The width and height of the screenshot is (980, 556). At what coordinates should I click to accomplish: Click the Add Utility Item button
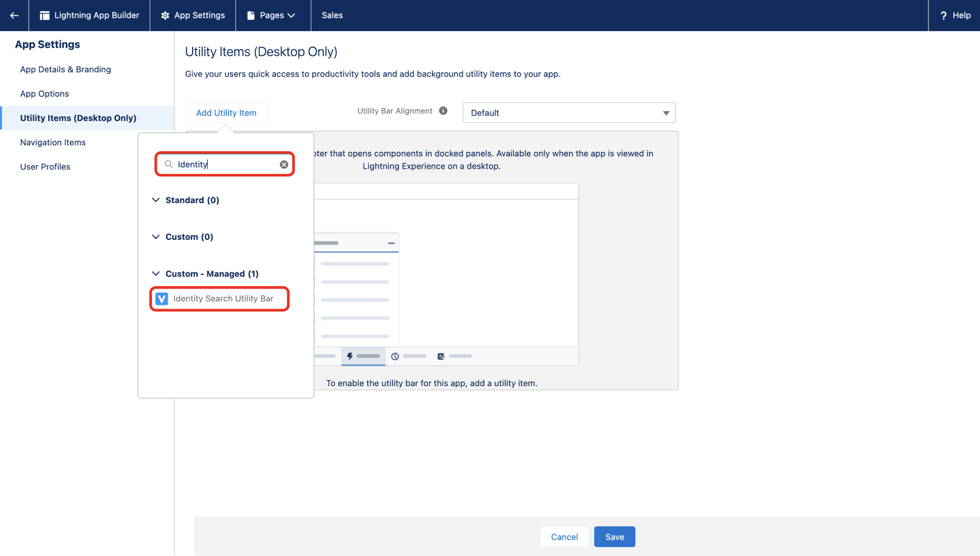(226, 113)
